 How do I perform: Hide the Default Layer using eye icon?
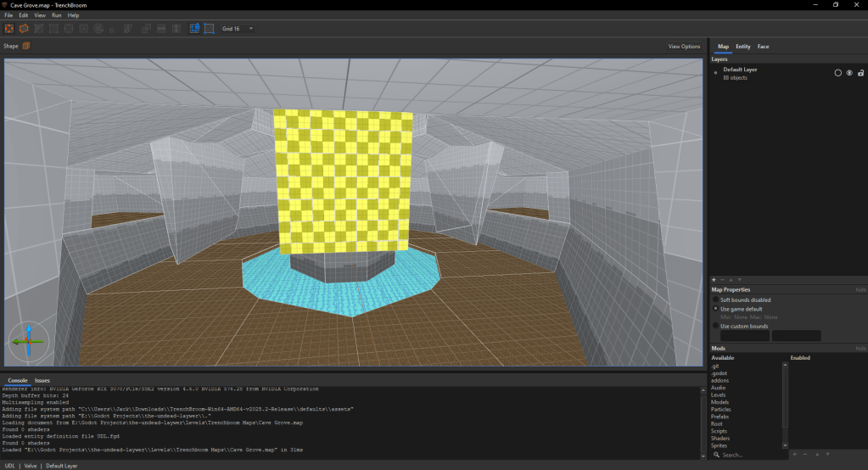[x=848, y=73]
